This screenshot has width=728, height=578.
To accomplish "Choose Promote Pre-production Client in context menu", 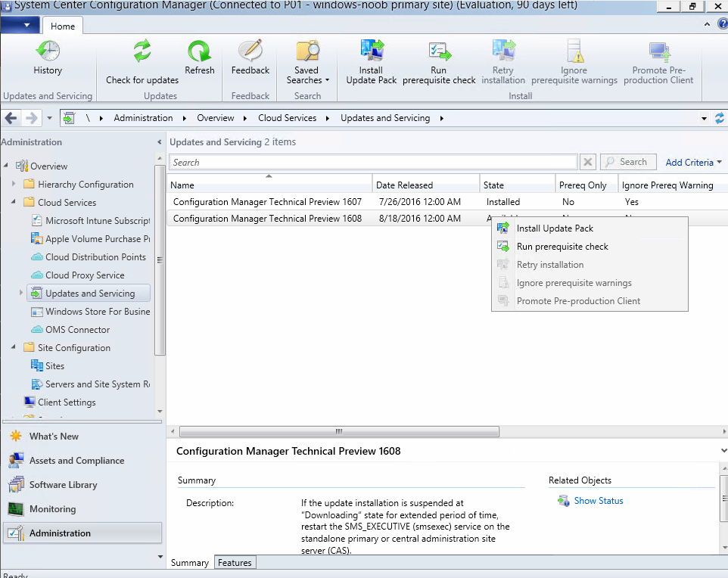I will [590, 301].
